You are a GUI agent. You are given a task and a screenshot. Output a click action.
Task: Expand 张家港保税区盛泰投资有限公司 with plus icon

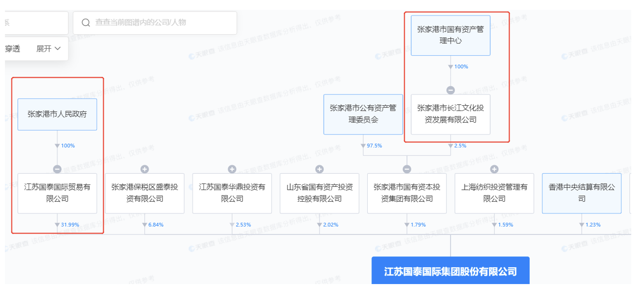[x=145, y=169]
